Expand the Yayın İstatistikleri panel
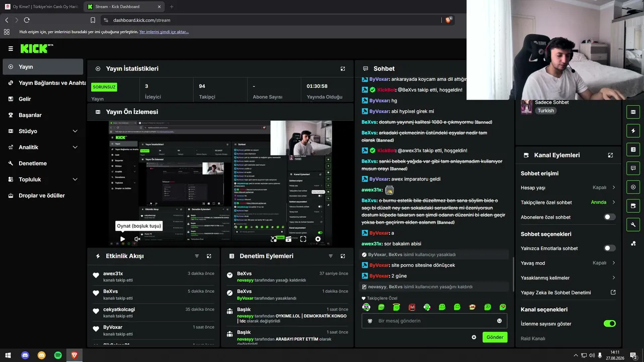The image size is (644, 362). pyautogui.click(x=343, y=68)
